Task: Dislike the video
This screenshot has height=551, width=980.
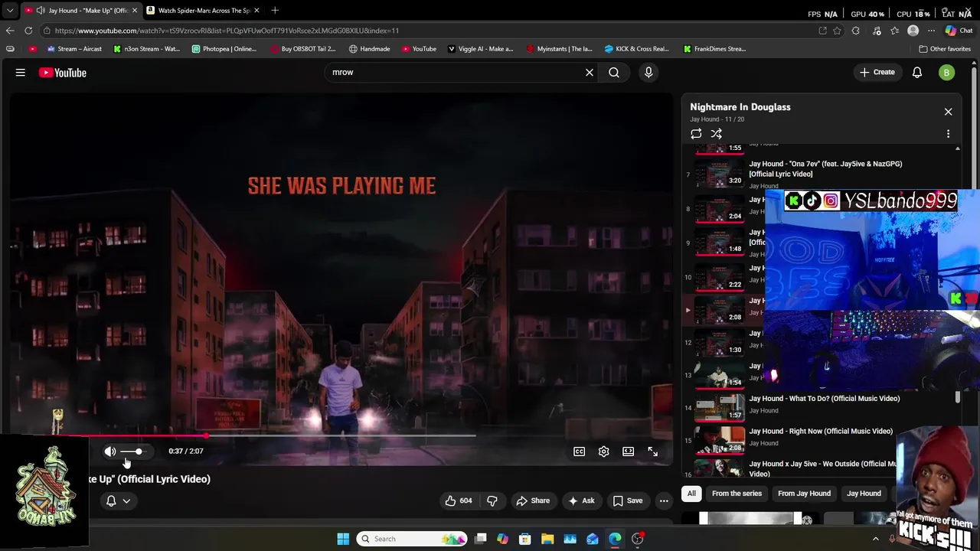Action: tap(492, 500)
